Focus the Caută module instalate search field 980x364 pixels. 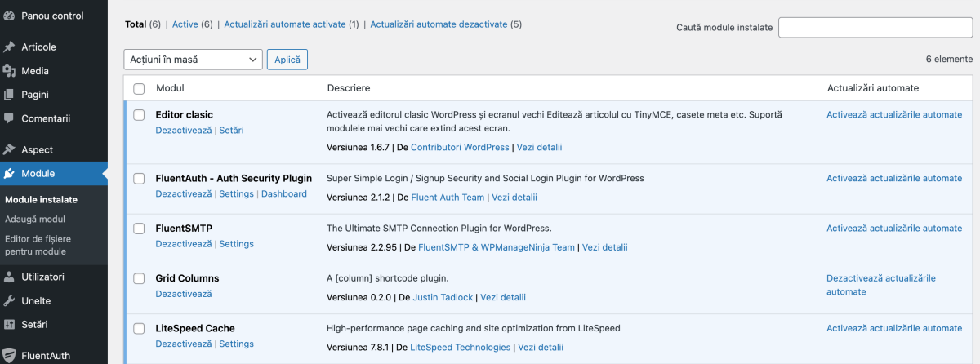coord(875,27)
